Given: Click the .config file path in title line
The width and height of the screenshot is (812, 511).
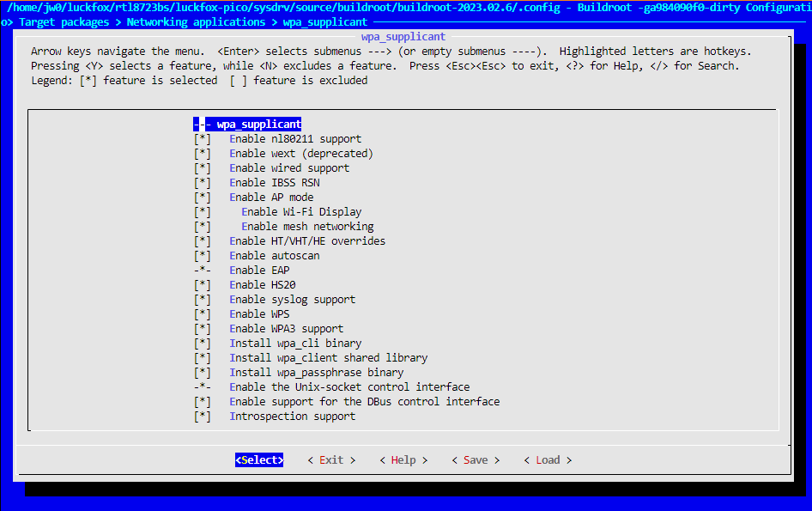Looking at the screenshot, I should (284, 8).
